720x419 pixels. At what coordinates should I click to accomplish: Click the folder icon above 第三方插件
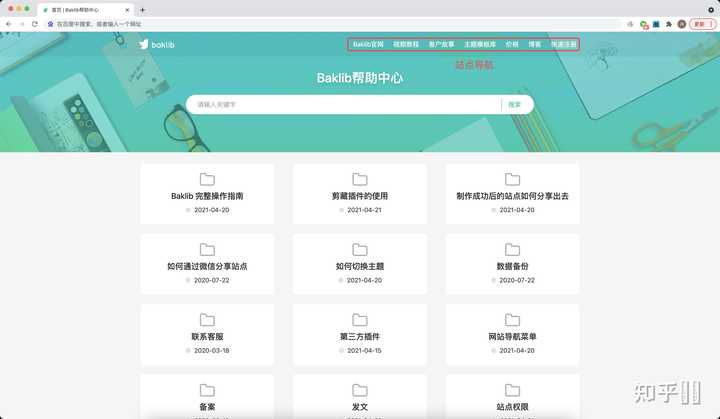pos(360,320)
